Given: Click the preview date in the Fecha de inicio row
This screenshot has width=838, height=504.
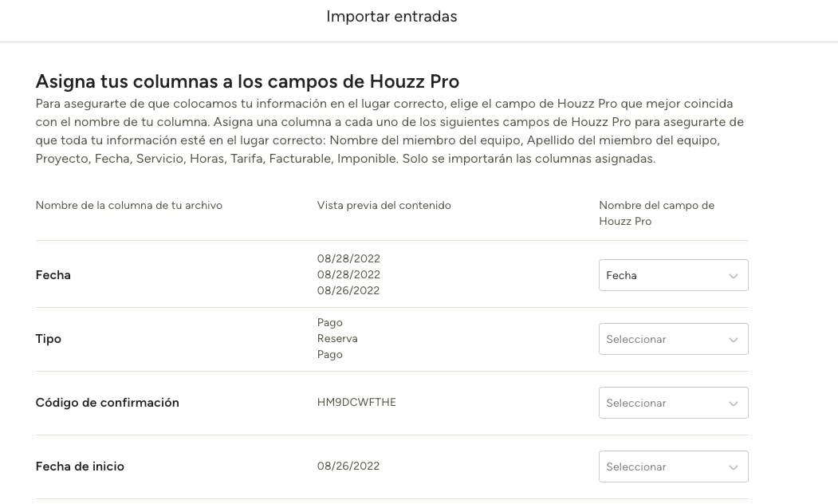Looking at the screenshot, I should 348,466.
